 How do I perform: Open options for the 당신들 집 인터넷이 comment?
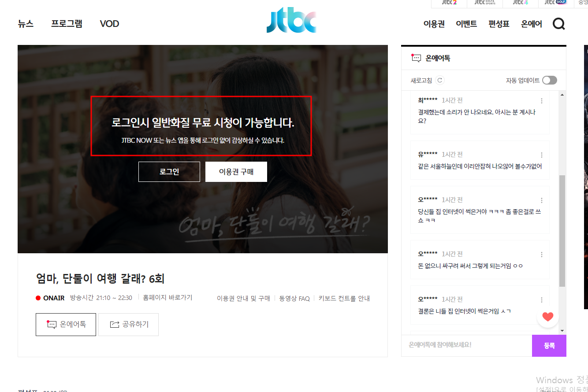click(542, 200)
